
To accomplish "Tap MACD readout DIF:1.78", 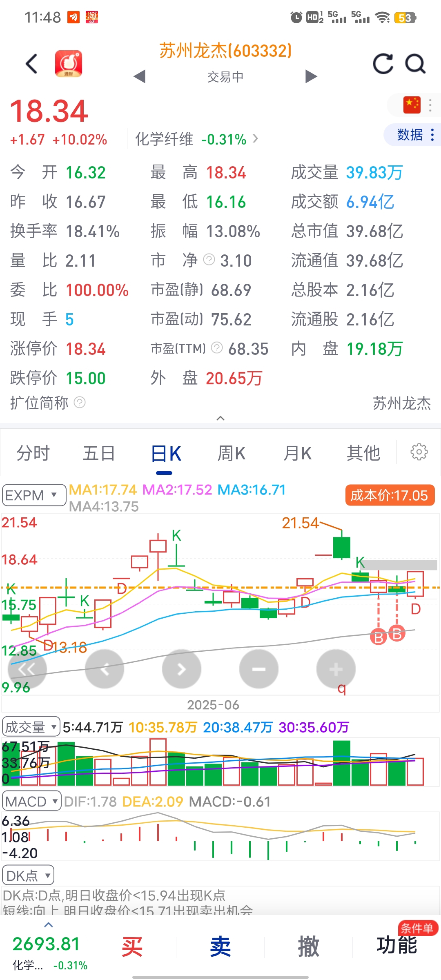I will coord(90,802).
